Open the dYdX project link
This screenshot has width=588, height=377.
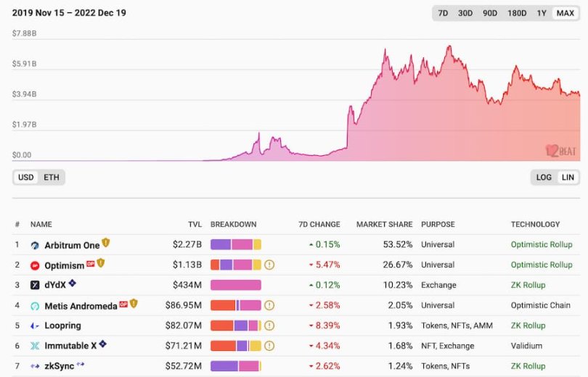(x=55, y=285)
